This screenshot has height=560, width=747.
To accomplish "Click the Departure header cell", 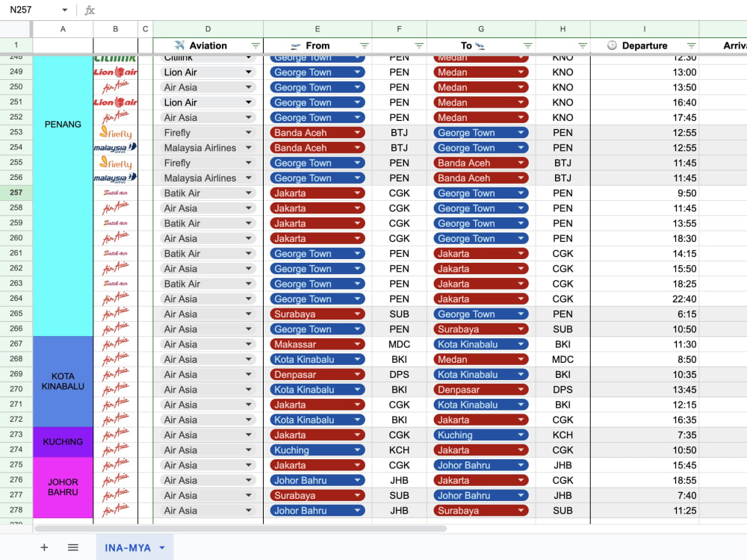I will click(x=645, y=46).
